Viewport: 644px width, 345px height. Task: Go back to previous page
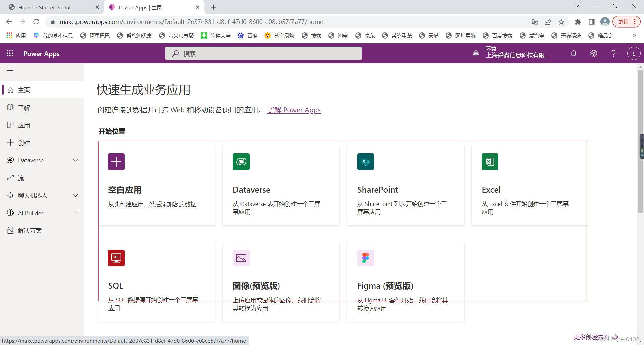tap(9, 22)
